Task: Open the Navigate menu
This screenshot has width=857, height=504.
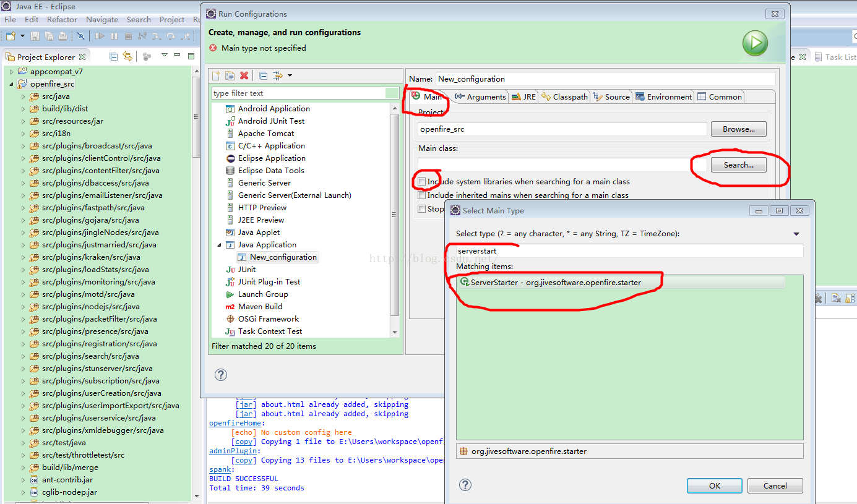Action: [101, 20]
